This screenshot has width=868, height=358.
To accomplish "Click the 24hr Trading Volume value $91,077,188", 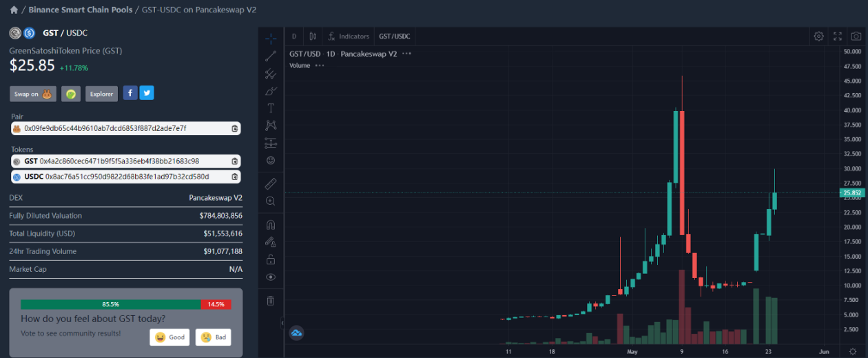I will pos(223,252).
